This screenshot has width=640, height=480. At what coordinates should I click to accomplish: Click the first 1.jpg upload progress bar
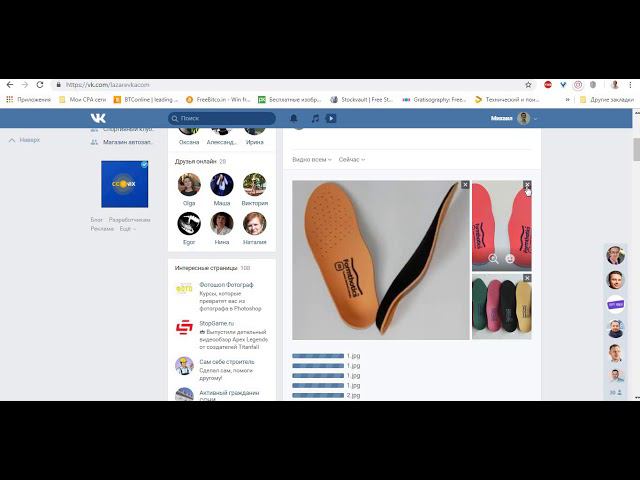(x=318, y=356)
